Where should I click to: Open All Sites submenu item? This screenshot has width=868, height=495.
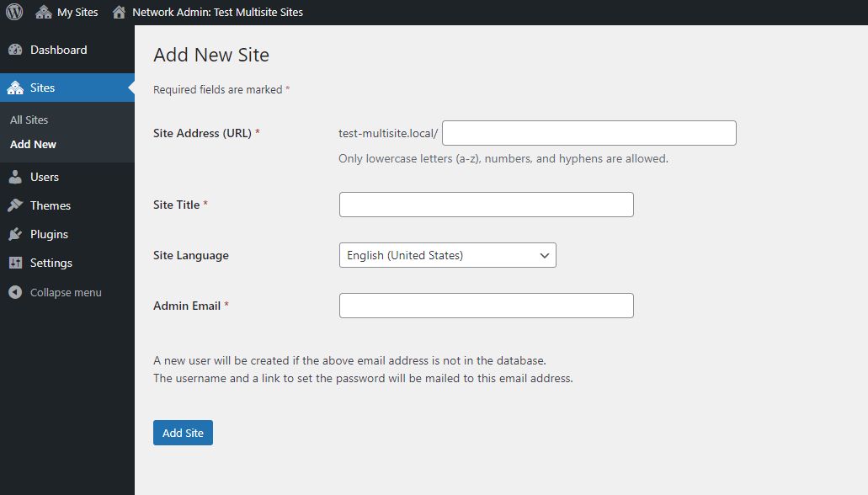[x=29, y=120]
